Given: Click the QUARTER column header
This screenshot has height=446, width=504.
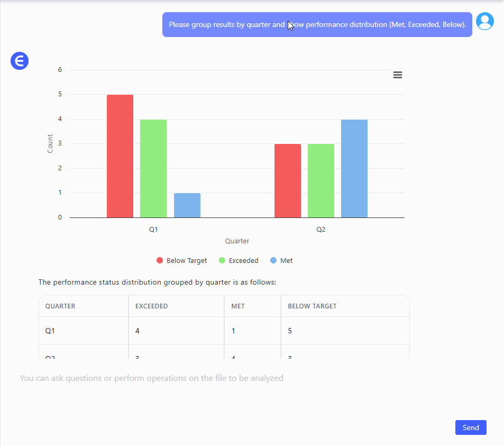Looking at the screenshot, I should click(60, 306).
